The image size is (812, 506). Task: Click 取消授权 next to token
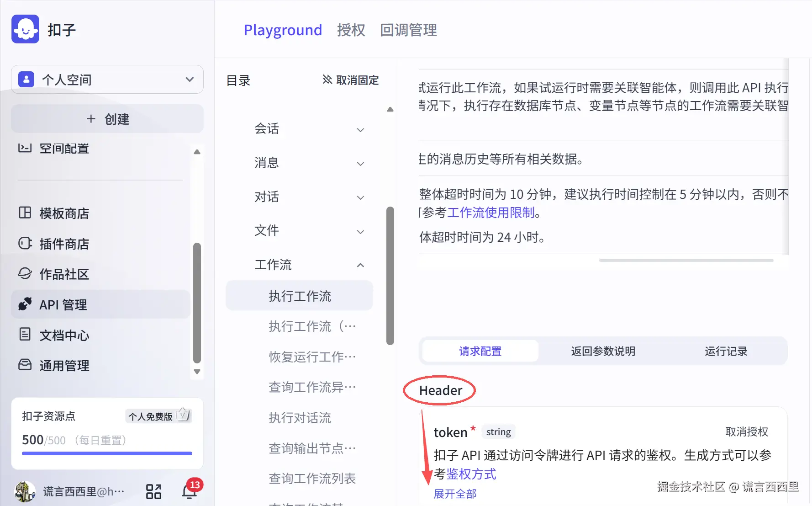pyautogui.click(x=747, y=432)
